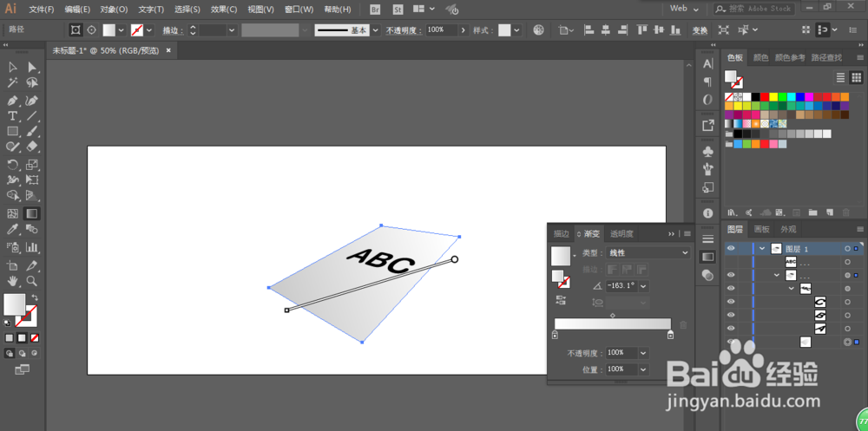This screenshot has width=868, height=431.
Task: Open the 效果(C) menu
Action: [224, 10]
